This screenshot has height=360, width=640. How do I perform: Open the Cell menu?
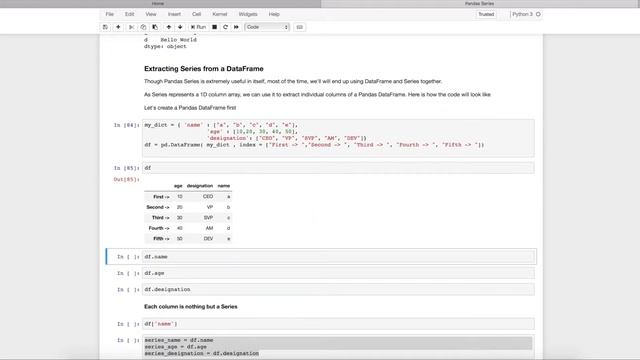pyautogui.click(x=196, y=14)
